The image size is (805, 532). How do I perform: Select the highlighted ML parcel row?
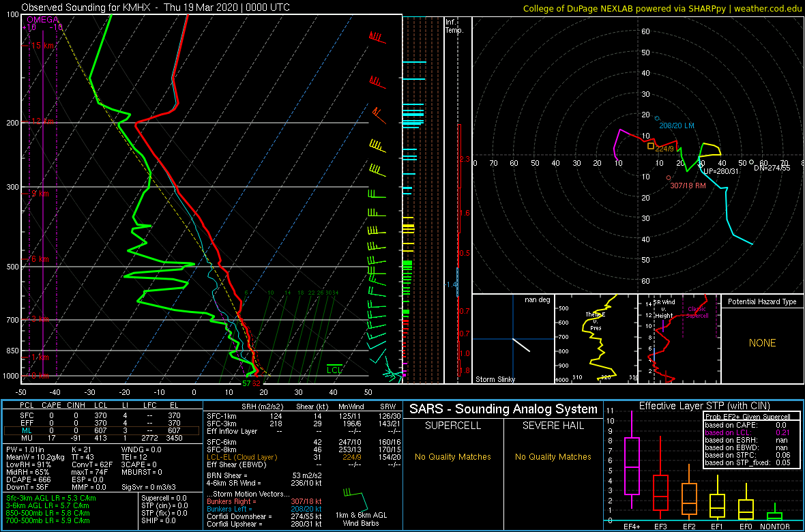point(102,430)
